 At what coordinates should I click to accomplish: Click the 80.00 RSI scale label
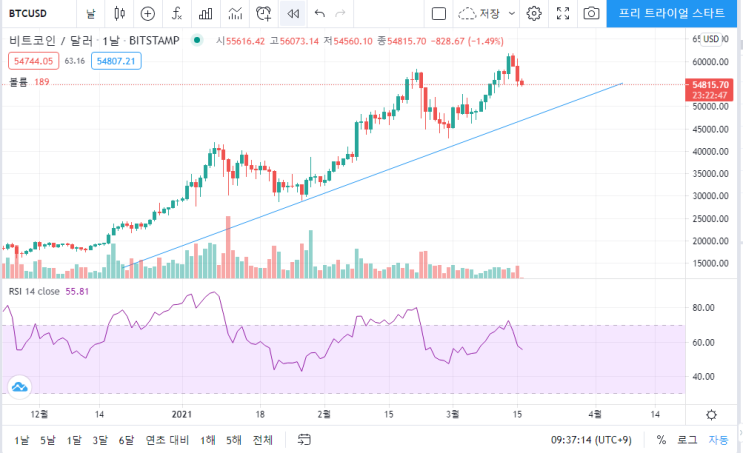pyautogui.click(x=703, y=308)
